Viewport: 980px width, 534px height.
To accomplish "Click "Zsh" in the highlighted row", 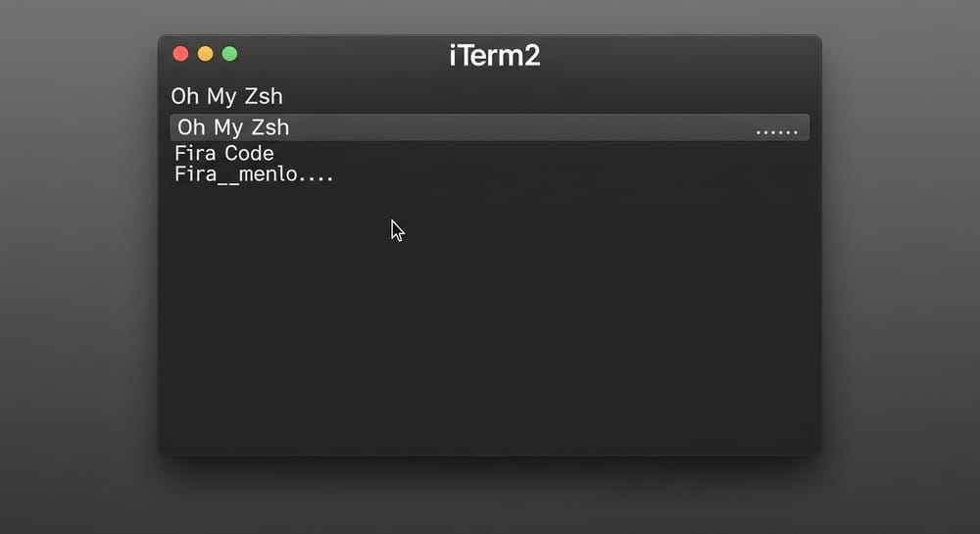I will [270, 127].
